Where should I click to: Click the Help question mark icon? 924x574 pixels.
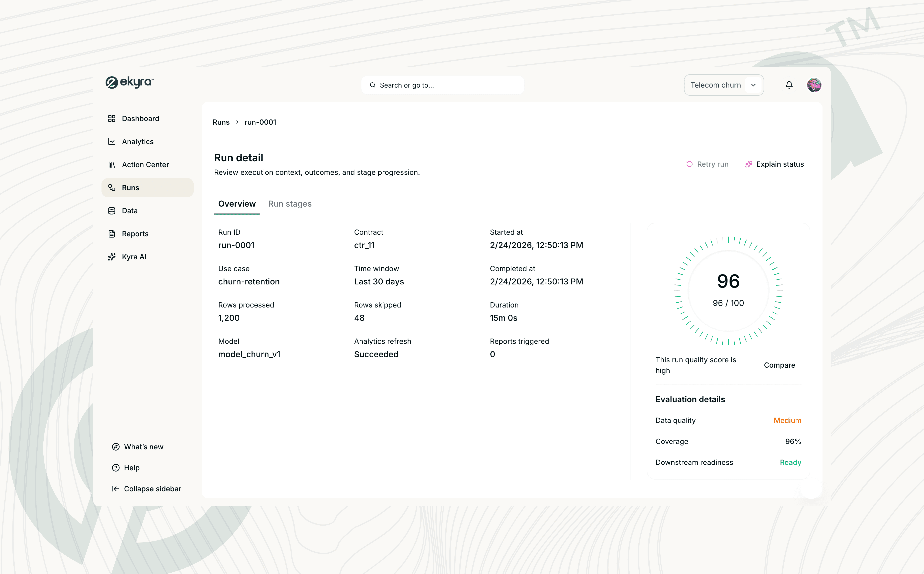(x=116, y=468)
